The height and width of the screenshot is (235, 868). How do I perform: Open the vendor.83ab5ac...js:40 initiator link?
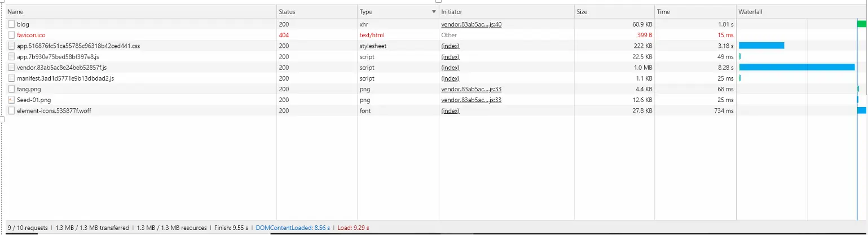click(x=472, y=24)
